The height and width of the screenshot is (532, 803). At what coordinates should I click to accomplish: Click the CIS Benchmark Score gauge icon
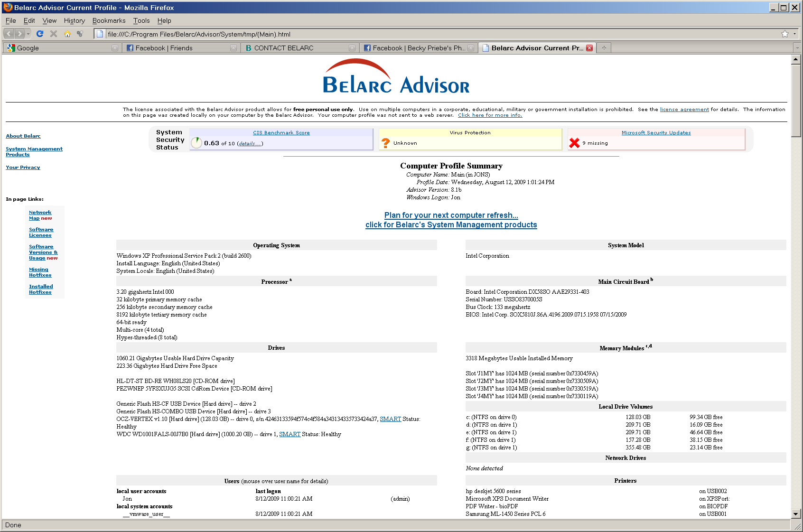(196, 142)
